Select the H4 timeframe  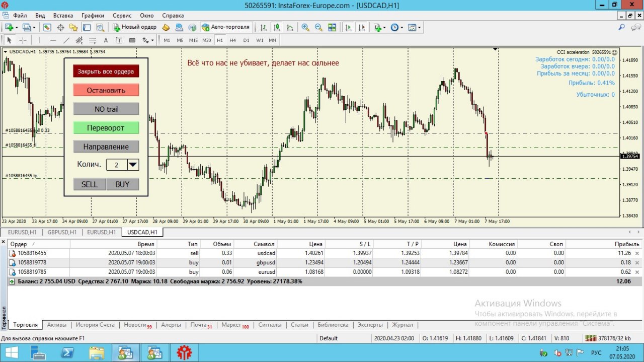tap(233, 40)
